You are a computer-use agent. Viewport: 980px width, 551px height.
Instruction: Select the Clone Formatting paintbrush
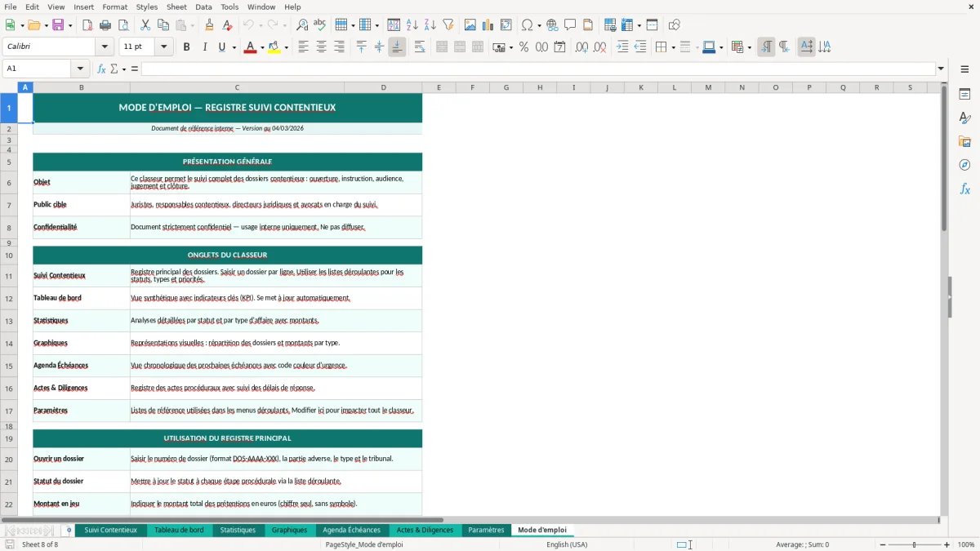[210, 25]
